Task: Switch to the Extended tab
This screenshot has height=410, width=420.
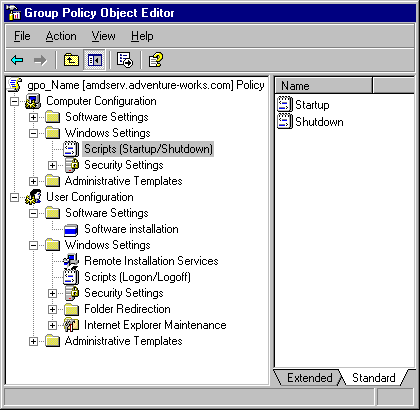Action: [309, 378]
